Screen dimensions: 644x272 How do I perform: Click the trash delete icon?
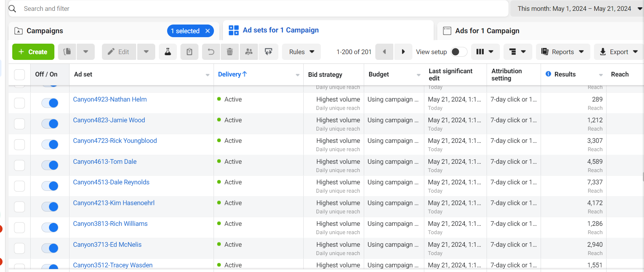click(x=230, y=52)
